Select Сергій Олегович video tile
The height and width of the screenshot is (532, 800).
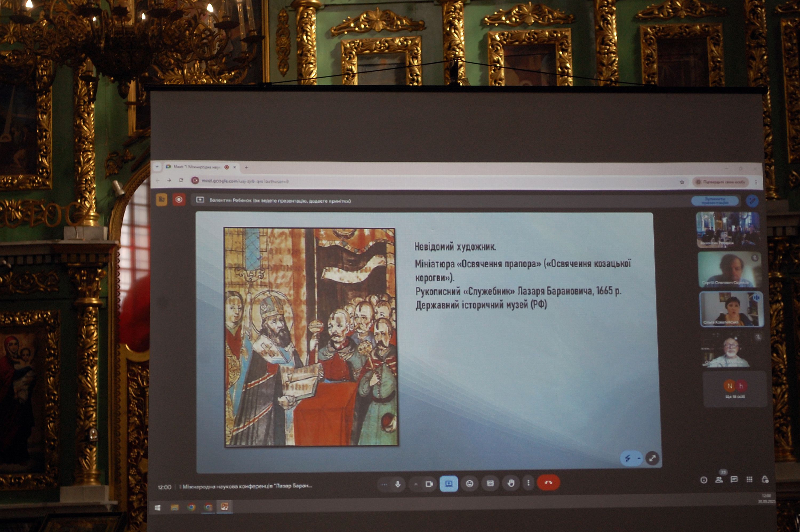[729, 269]
